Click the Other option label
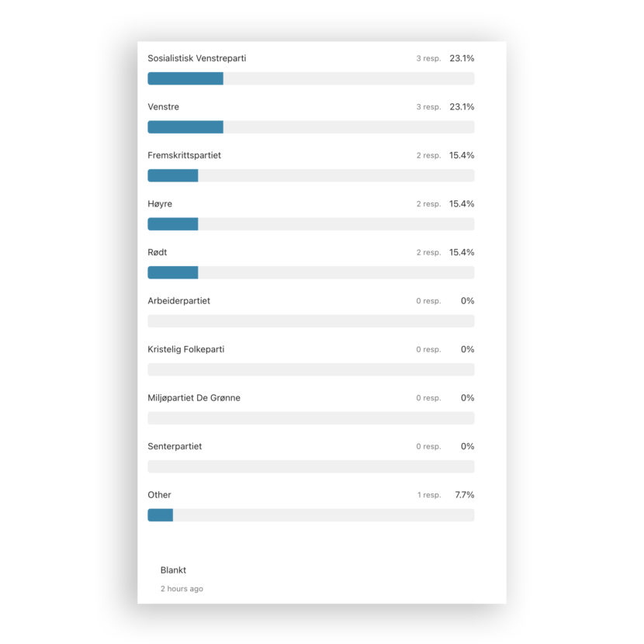Viewport: 644px width, 644px height. [159, 495]
